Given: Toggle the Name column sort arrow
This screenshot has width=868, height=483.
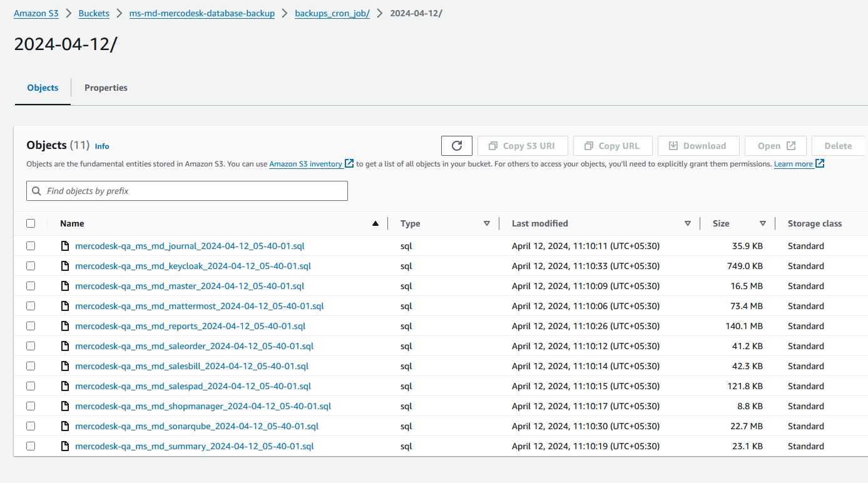Looking at the screenshot, I should 375,223.
